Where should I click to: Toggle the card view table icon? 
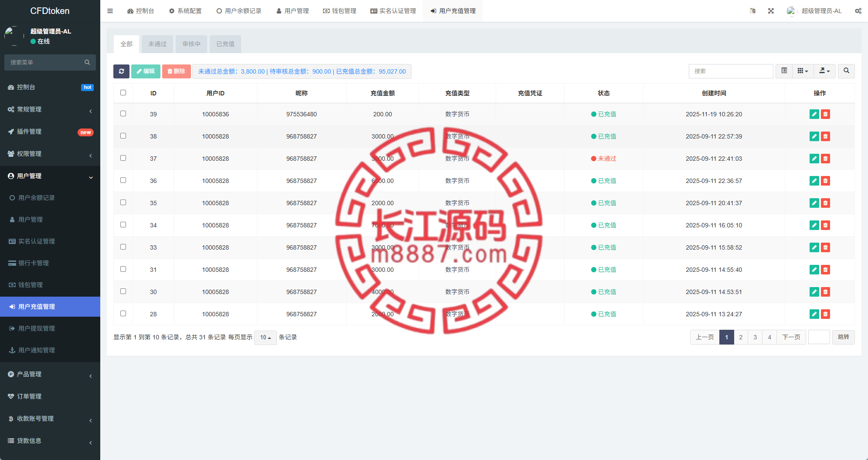[784, 71]
